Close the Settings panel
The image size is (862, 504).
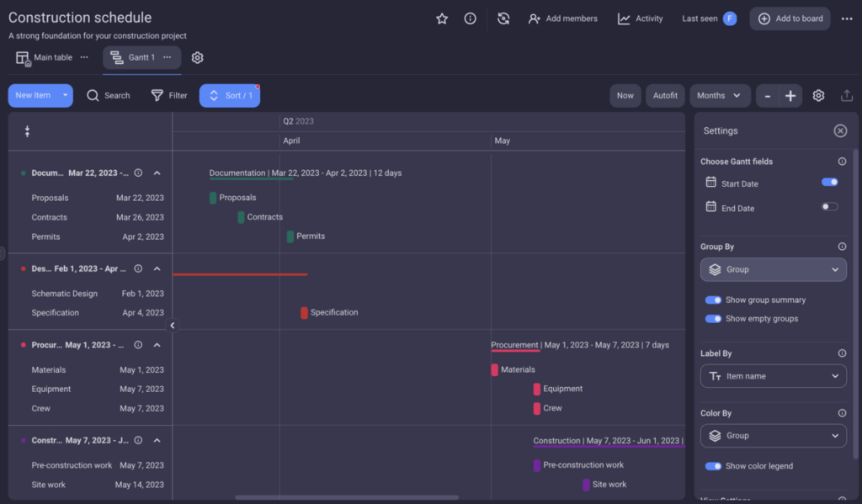pos(839,130)
